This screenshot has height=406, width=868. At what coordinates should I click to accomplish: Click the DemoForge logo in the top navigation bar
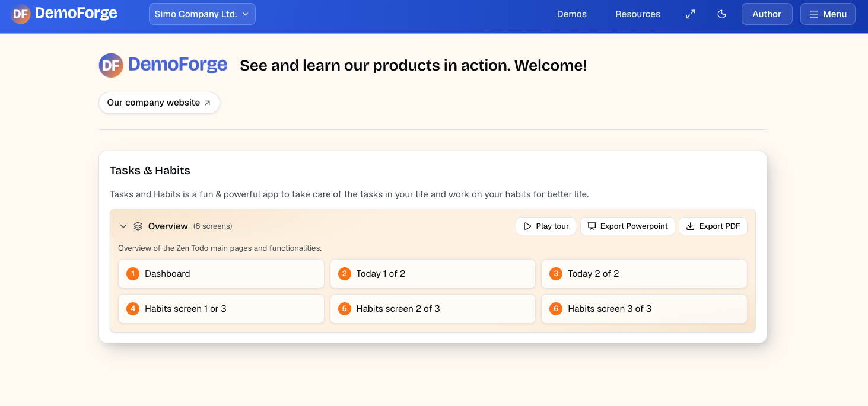pyautogui.click(x=65, y=14)
